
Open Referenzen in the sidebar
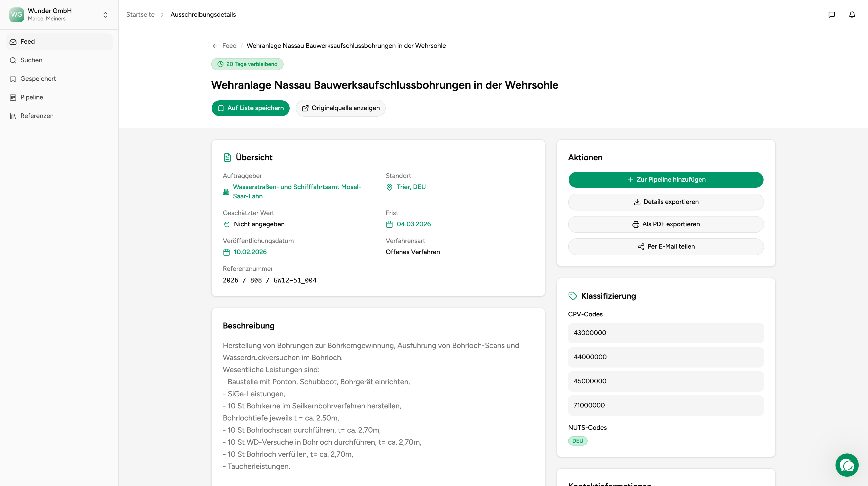coord(37,116)
